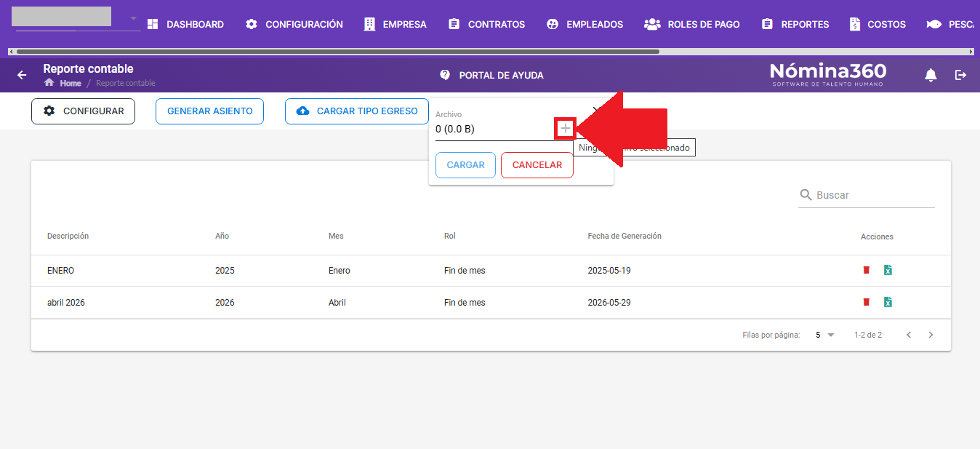
Task: Open the Reportes menu
Action: tap(795, 24)
